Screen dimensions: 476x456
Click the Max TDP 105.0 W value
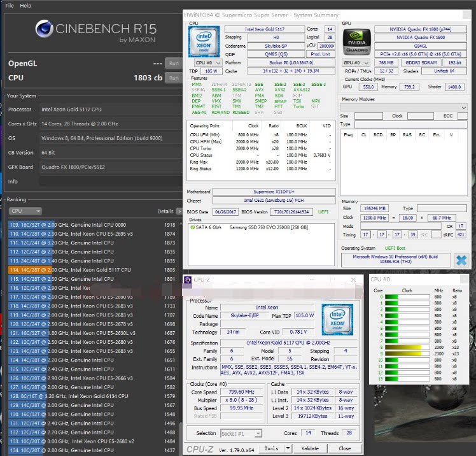[304, 315]
